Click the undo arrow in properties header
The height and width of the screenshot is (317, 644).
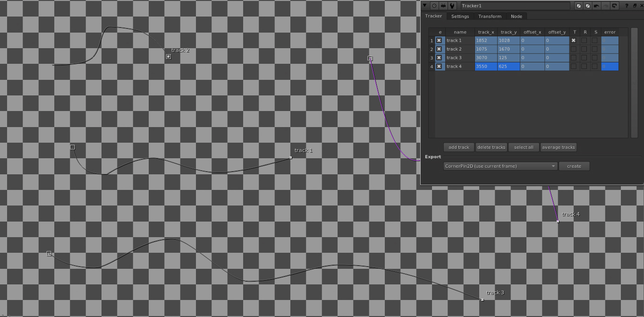[x=597, y=6]
